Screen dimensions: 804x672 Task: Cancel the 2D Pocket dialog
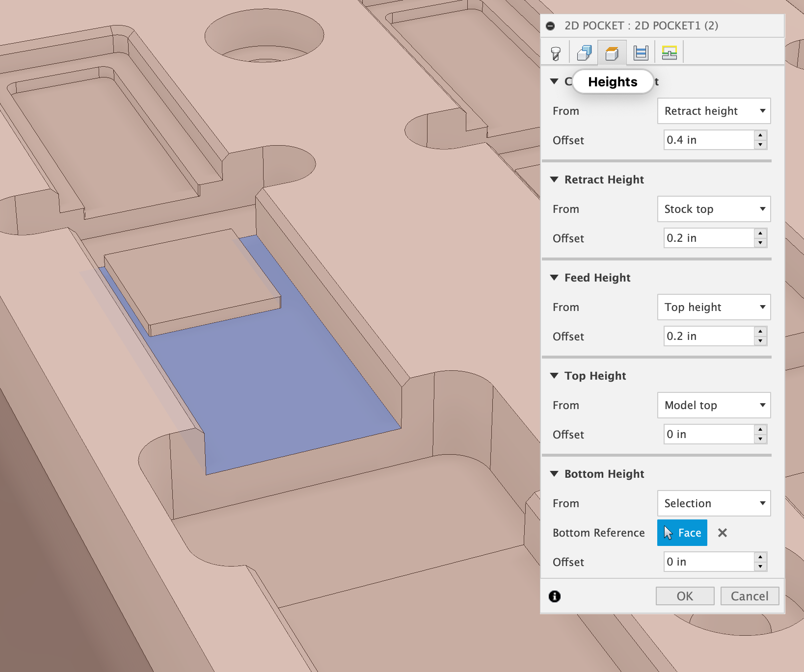pyautogui.click(x=750, y=596)
